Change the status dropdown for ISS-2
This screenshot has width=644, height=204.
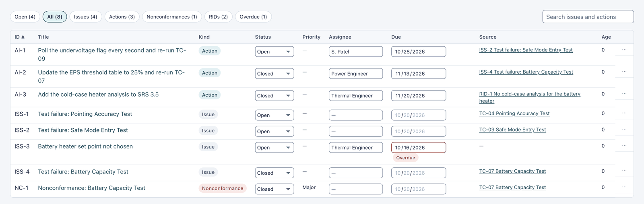tap(275, 131)
